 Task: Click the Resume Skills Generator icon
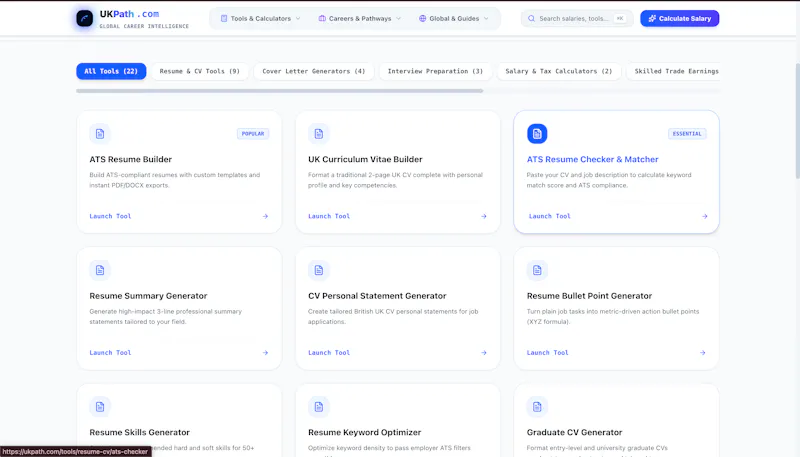[x=100, y=407]
